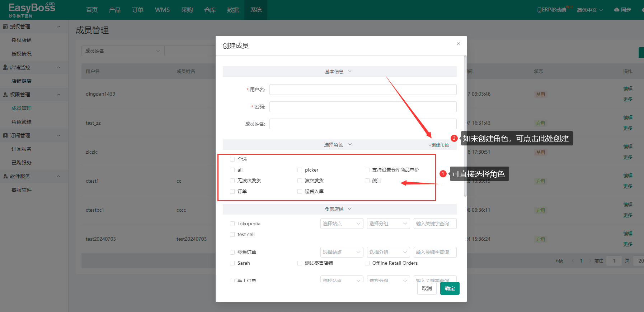Collapse the 订阅管理 sidebar group chevron
The image size is (644, 312).
(x=59, y=135)
